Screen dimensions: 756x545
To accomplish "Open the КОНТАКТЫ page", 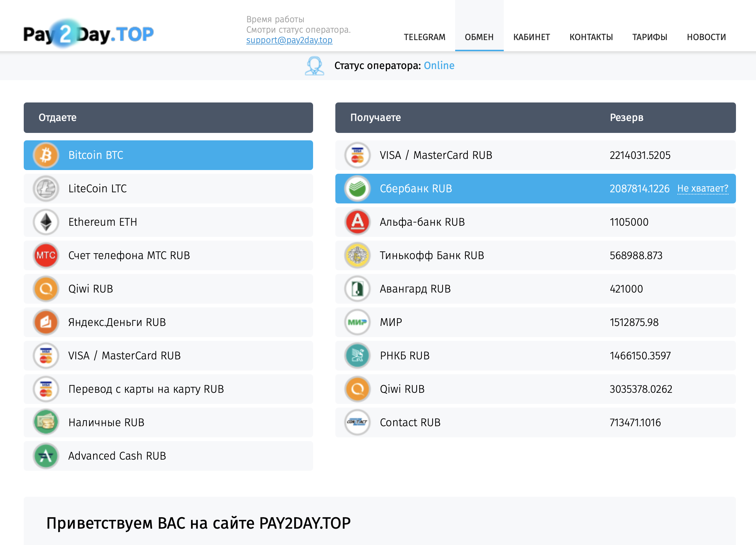I will 591,37.
